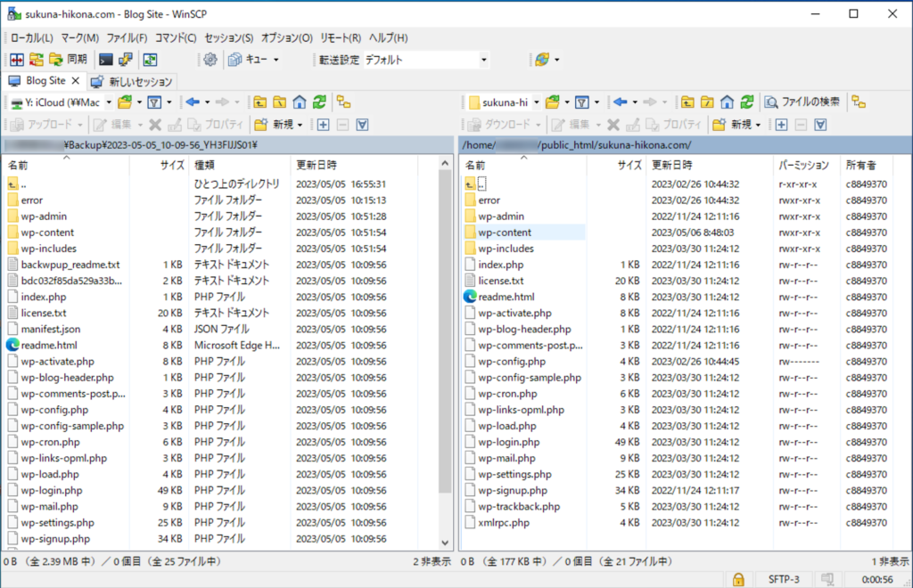Select manifest.json in the local panel
The width and height of the screenshot is (913, 588).
pos(51,329)
